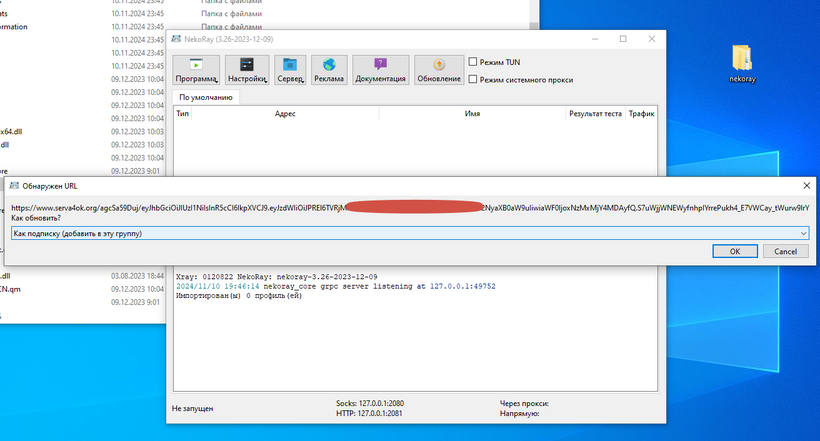
Task: Select the По умолчанию group tab
Action: point(206,98)
